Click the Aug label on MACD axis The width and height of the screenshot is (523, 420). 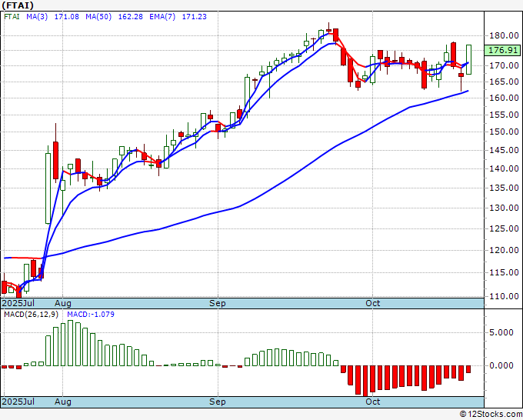coord(63,402)
